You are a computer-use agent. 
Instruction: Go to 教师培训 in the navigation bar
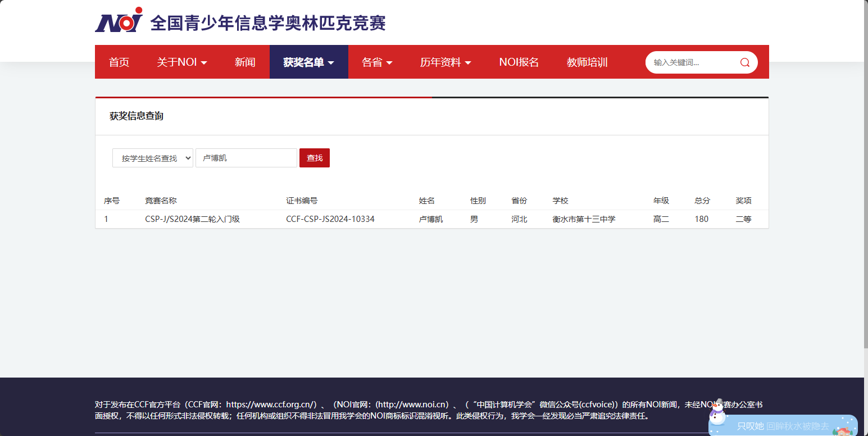coord(587,62)
